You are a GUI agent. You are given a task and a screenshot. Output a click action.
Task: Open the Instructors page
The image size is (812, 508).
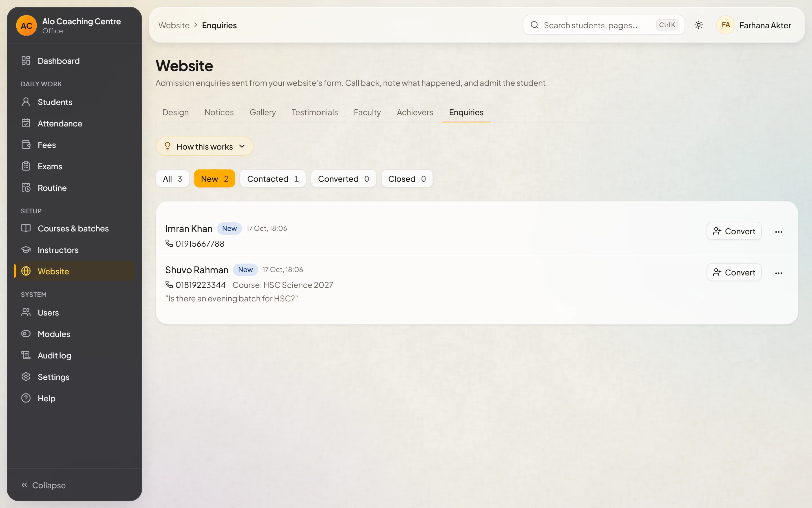pyautogui.click(x=74, y=250)
